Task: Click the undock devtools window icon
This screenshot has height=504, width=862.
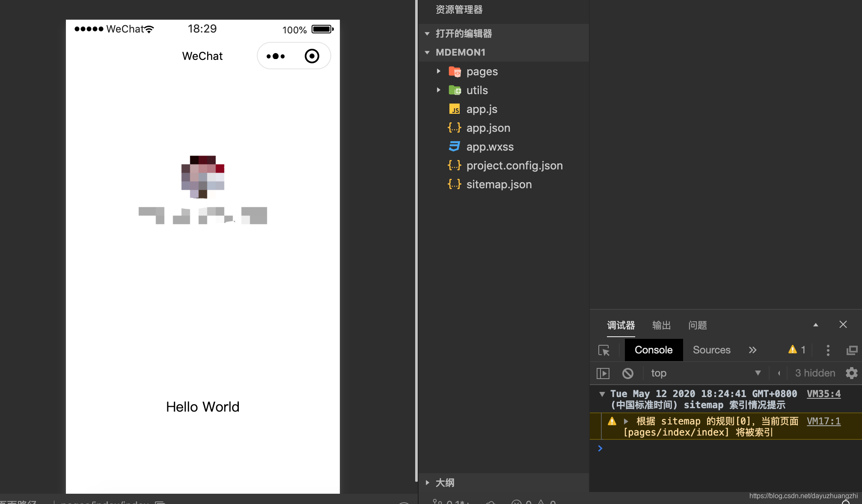Action: click(x=852, y=350)
